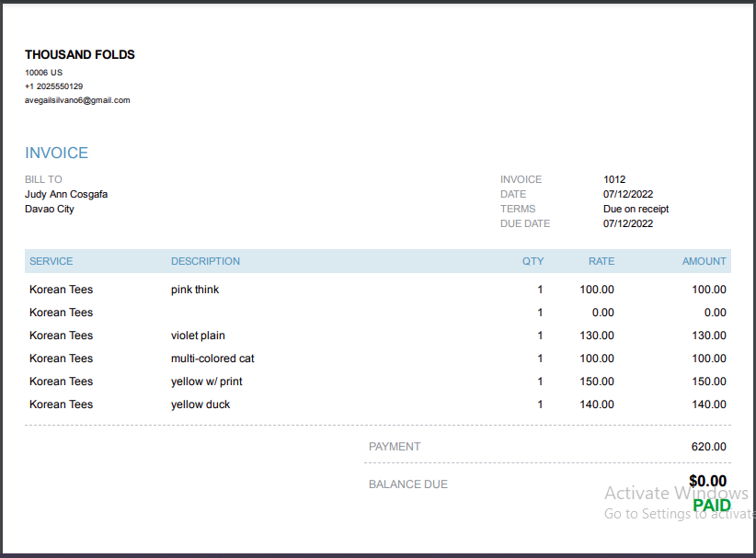Click the QTY column header
756x558 pixels.
[x=533, y=261]
